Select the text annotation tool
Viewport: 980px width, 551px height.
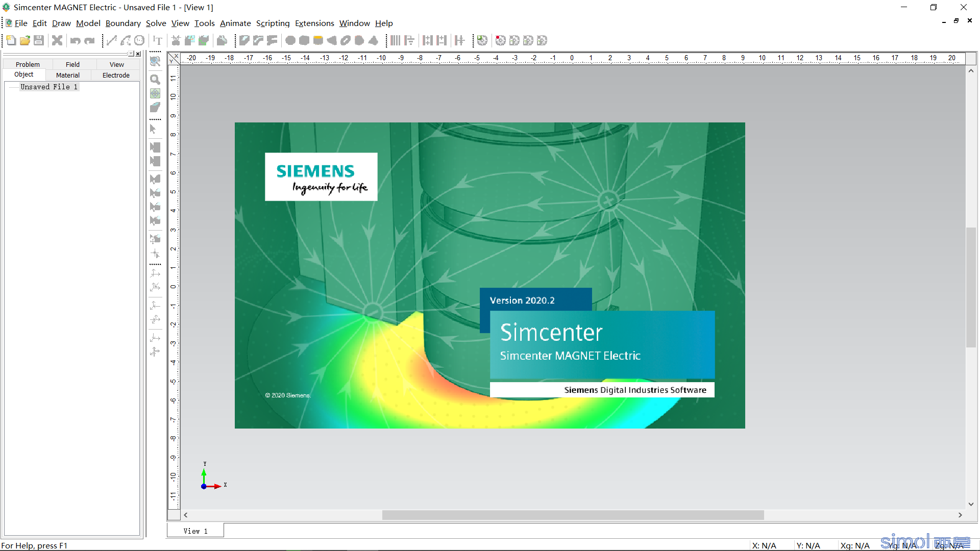point(158,40)
